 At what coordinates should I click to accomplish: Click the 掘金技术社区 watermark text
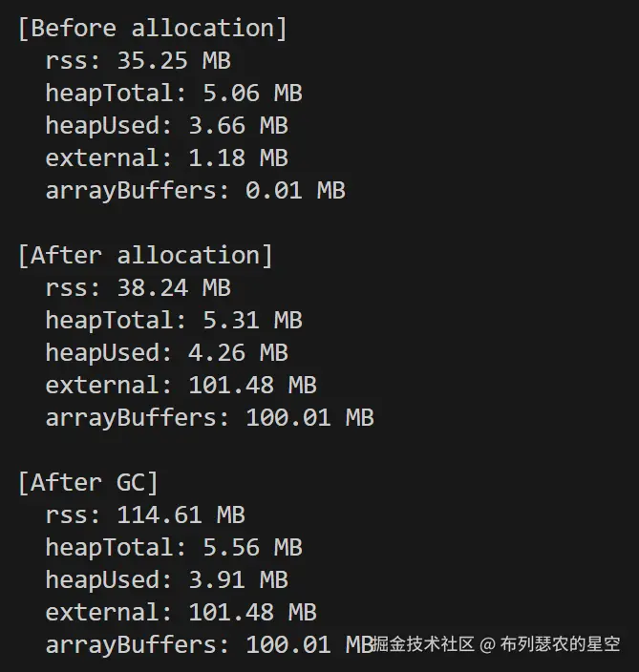[x=423, y=644]
